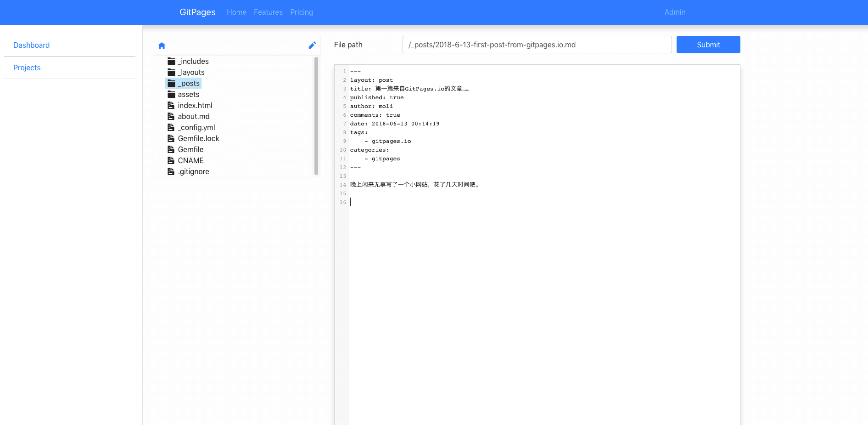This screenshot has height=425, width=868.
Task: Click the home icon above the file tree
Action: coord(162,45)
